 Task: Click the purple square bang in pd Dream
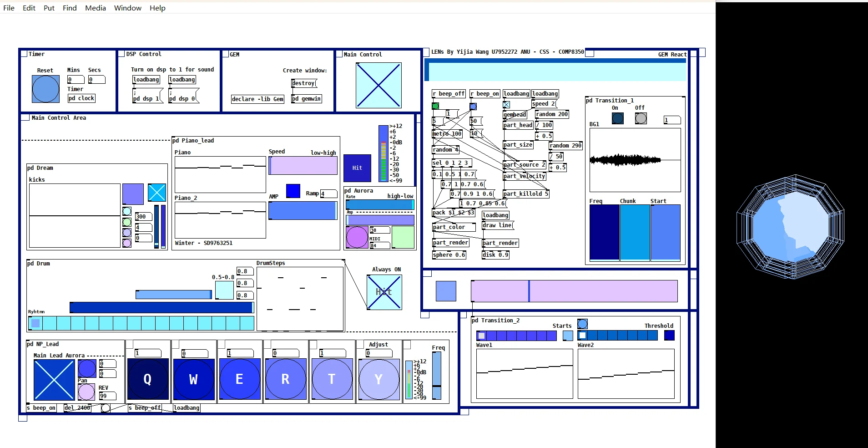(133, 194)
